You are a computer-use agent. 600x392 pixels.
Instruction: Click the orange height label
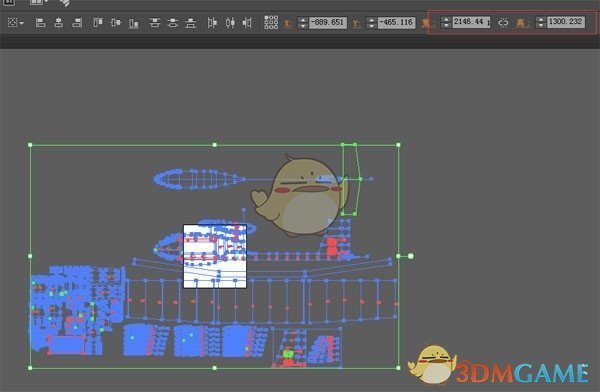(523, 23)
